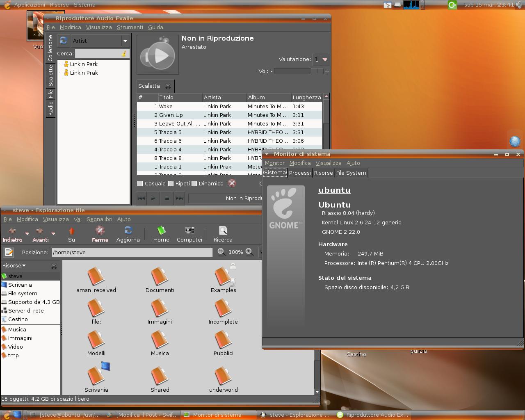
Task: Expand the Linkin Park artist entry
Action: pyautogui.click(x=60, y=64)
